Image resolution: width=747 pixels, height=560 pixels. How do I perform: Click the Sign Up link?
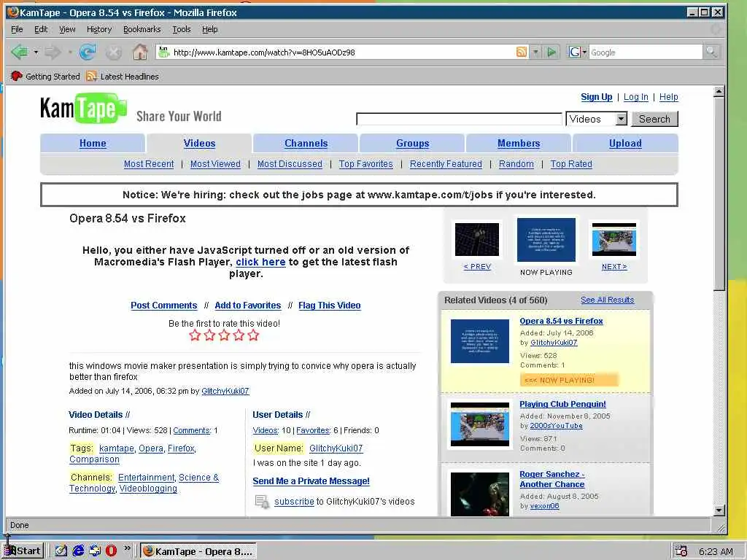point(597,97)
